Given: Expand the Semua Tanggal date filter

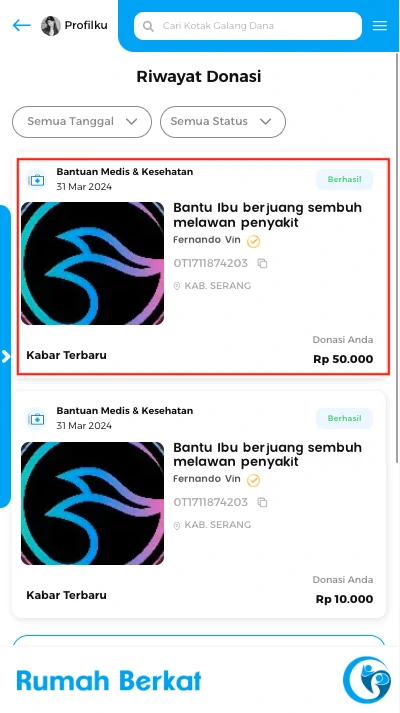Looking at the screenshot, I should [x=82, y=122].
